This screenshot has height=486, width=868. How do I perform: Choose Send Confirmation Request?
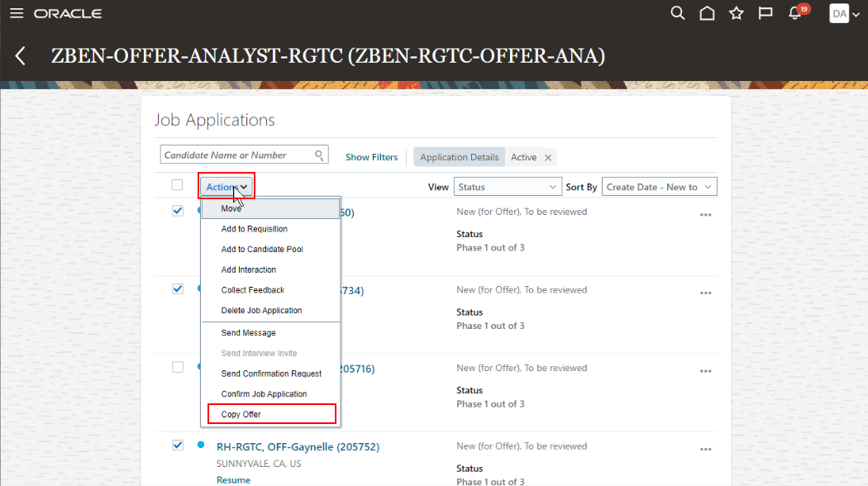pyautogui.click(x=270, y=374)
